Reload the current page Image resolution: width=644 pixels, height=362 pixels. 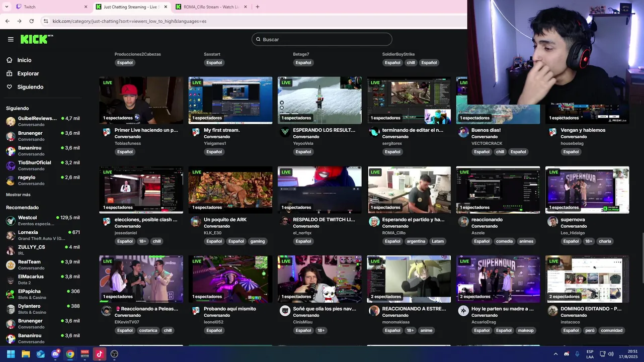tap(32, 21)
